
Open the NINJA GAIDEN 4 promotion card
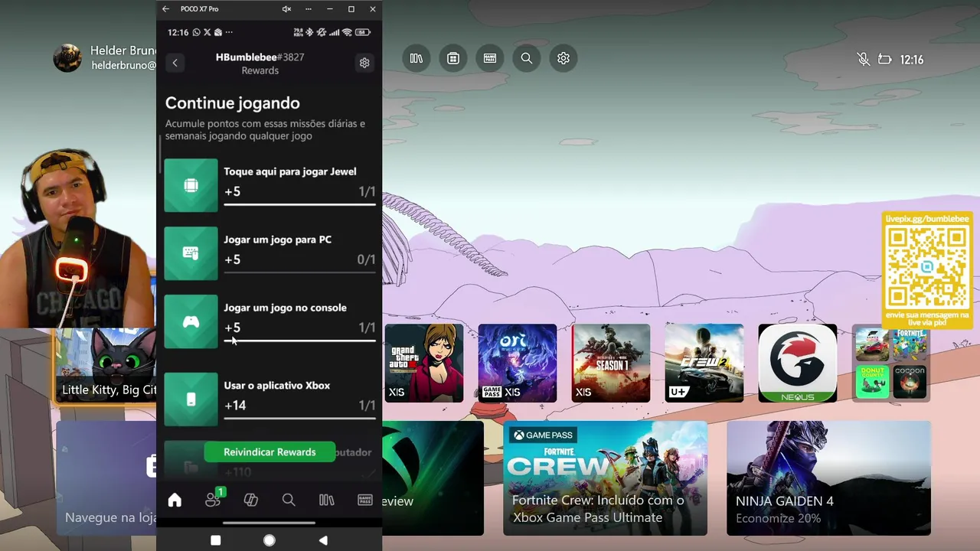(x=828, y=478)
